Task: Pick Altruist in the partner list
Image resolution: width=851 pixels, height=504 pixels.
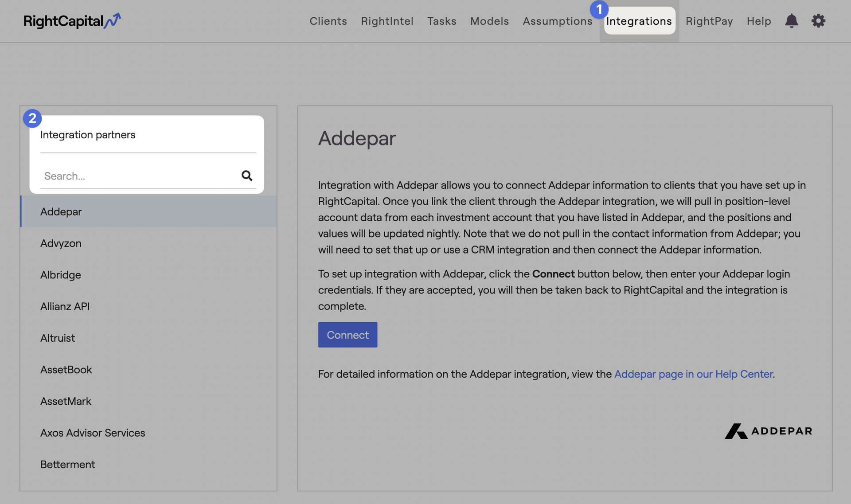Action: coord(148,338)
